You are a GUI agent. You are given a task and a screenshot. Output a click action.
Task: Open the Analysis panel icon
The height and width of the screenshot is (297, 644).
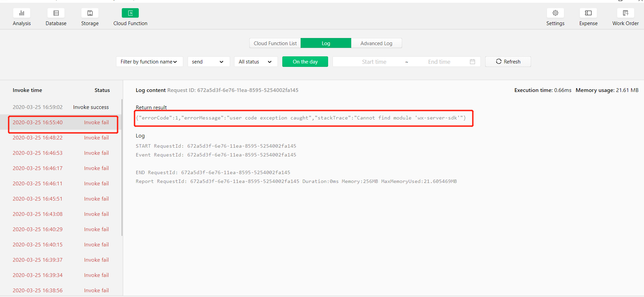pyautogui.click(x=22, y=13)
